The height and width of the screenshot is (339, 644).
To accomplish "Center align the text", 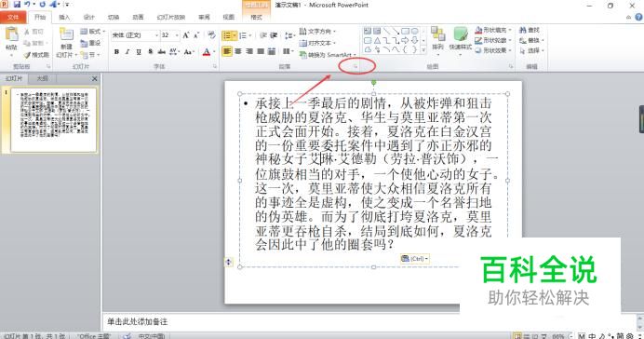I will pyautogui.click(x=238, y=51).
